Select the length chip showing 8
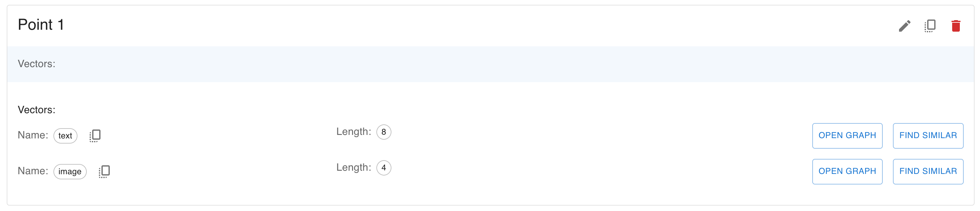The image size is (980, 211). point(383,132)
